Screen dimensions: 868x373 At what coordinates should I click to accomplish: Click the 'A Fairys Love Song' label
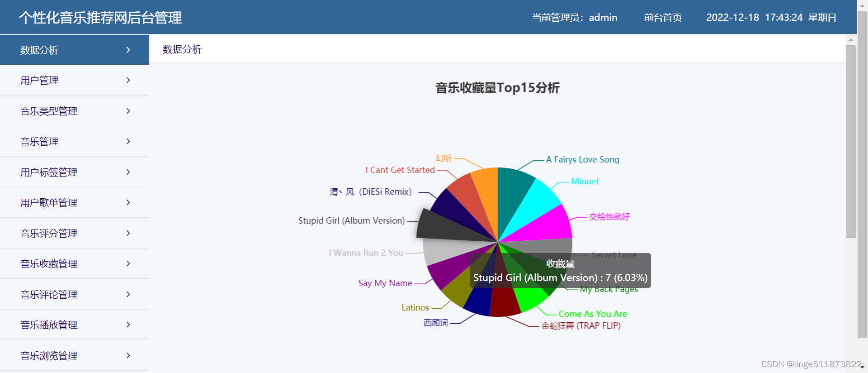click(582, 159)
